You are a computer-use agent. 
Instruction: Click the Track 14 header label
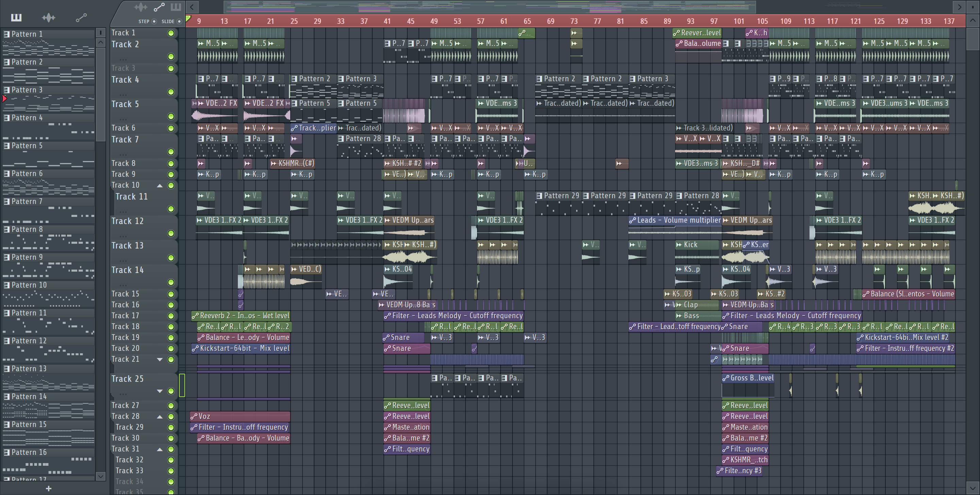128,270
